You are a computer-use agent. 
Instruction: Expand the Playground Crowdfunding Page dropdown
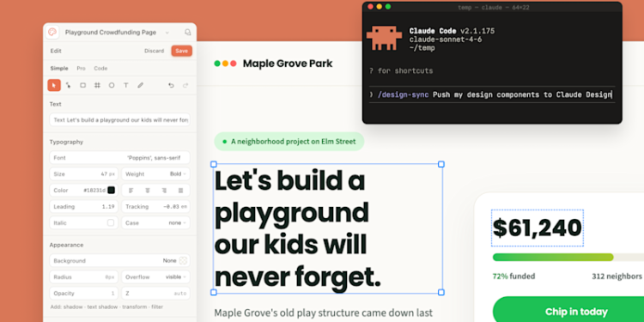167,33
